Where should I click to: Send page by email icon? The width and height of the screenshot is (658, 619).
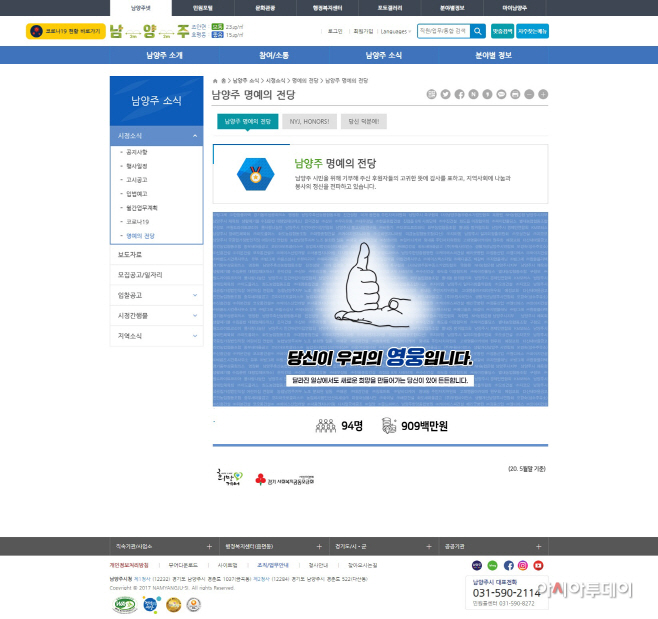click(x=501, y=94)
